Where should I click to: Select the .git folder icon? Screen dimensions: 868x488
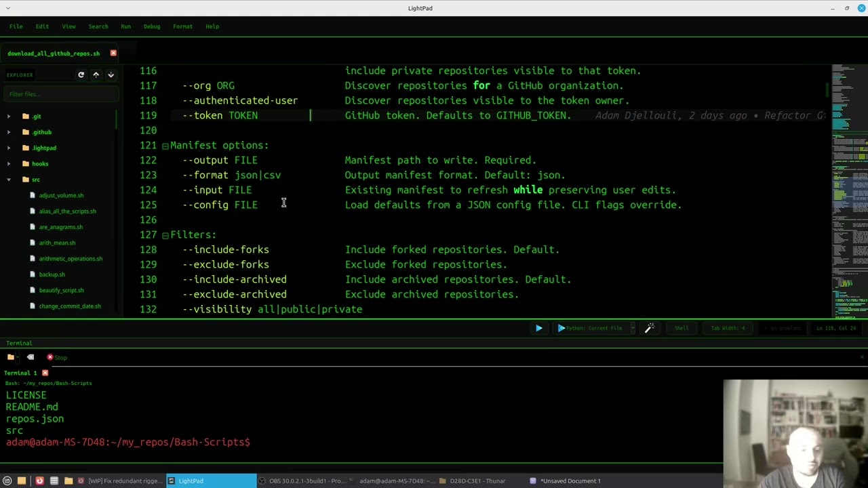coord(26,117)
